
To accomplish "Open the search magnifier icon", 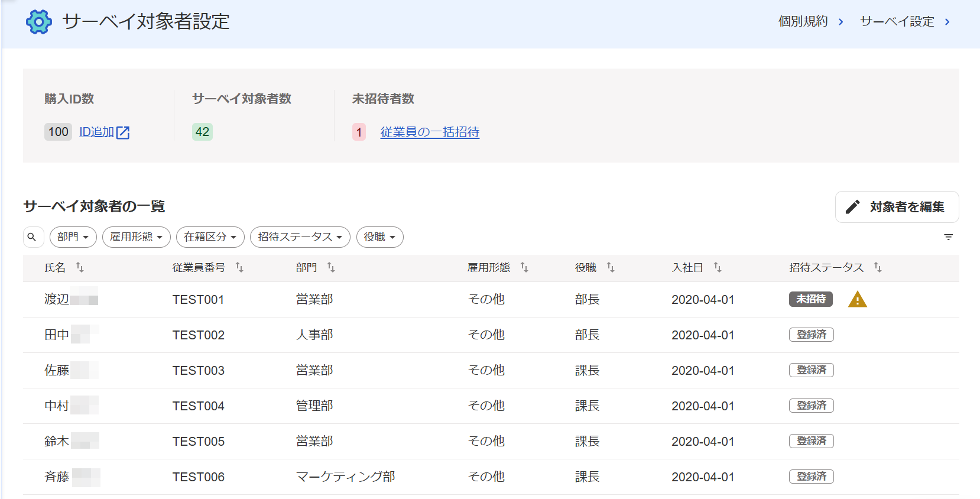I will [x=32, y=237].
